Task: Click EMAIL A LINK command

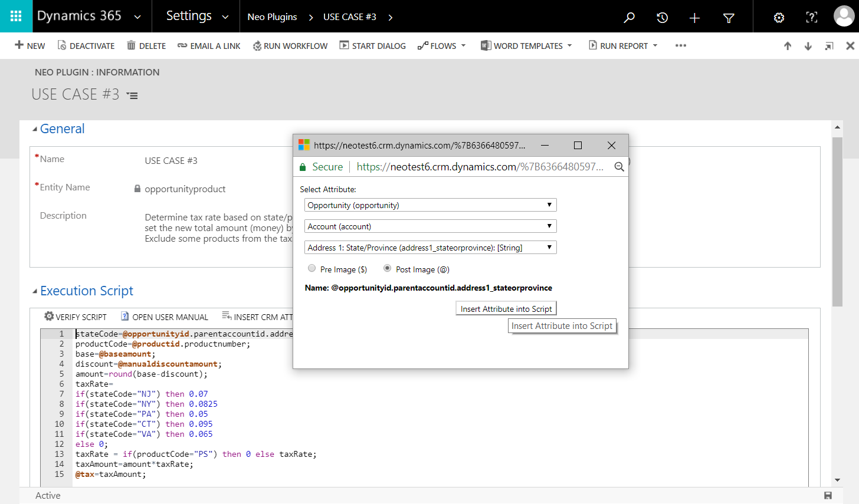Action: point(209,46)
